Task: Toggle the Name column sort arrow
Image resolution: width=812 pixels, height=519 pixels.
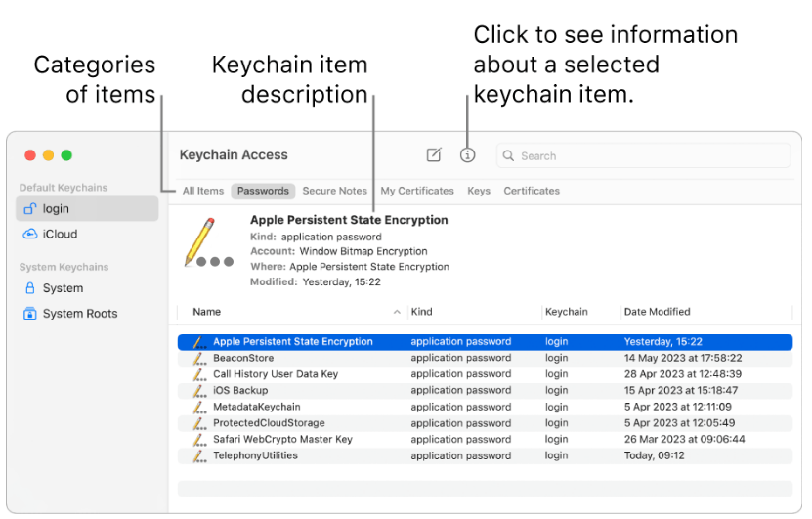Action: [x=397, y=312]
